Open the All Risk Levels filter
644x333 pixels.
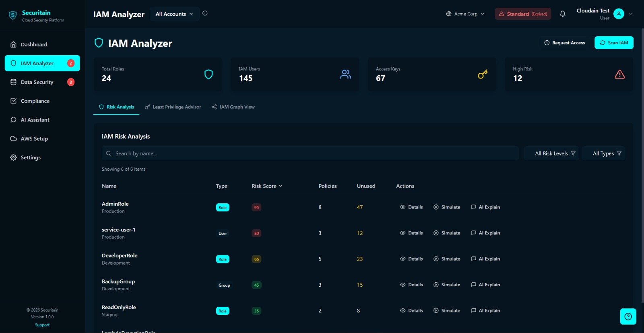551,153
